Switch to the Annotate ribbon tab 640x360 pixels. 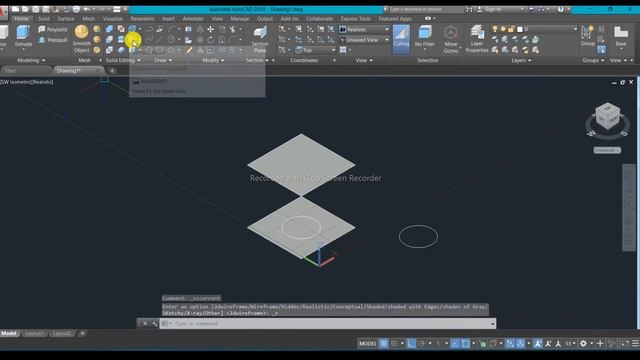tap(193, 19)
